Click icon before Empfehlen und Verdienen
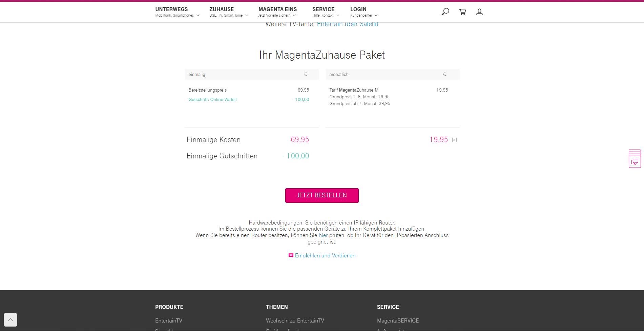Image resolution: width=644 pixels, height=331 pixels. 291,255
